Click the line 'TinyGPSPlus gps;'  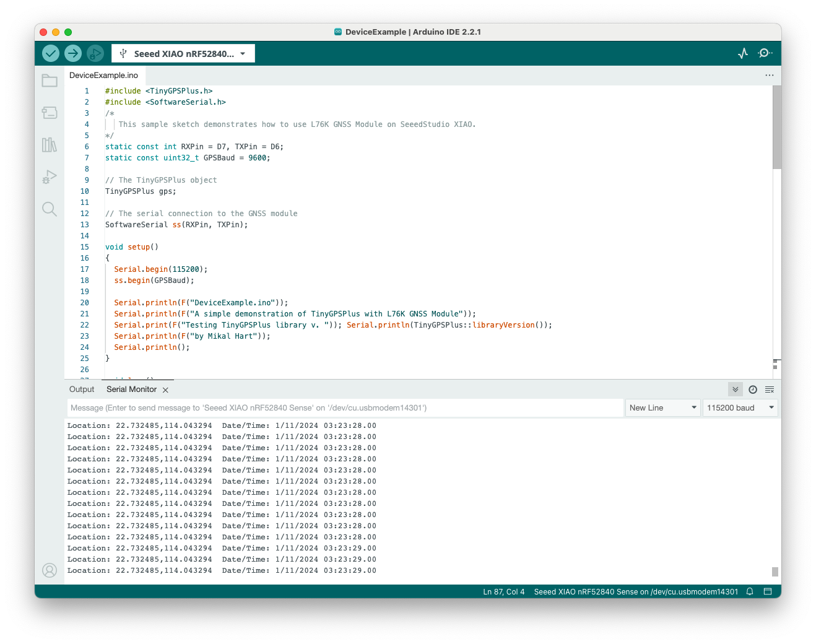141,191
